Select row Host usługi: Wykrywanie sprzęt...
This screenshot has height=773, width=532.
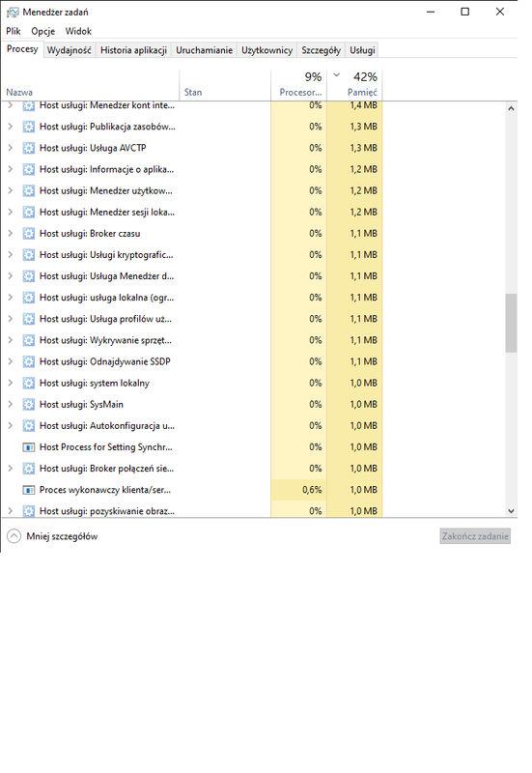pos(192,340)
